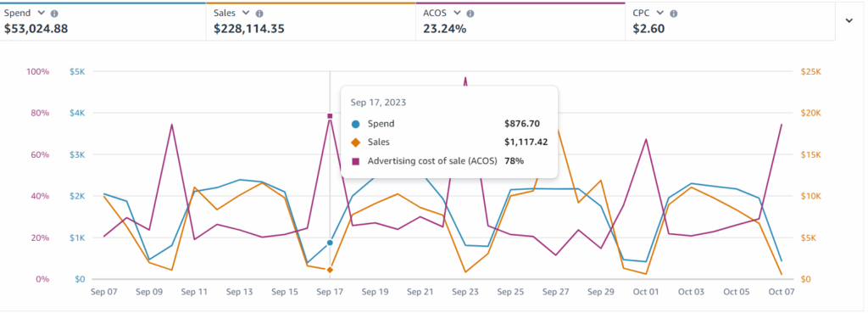This screenshot has height=313, width=868.
Task: Click the $3K Spend axis label
Action: click(x=76, y=154)
